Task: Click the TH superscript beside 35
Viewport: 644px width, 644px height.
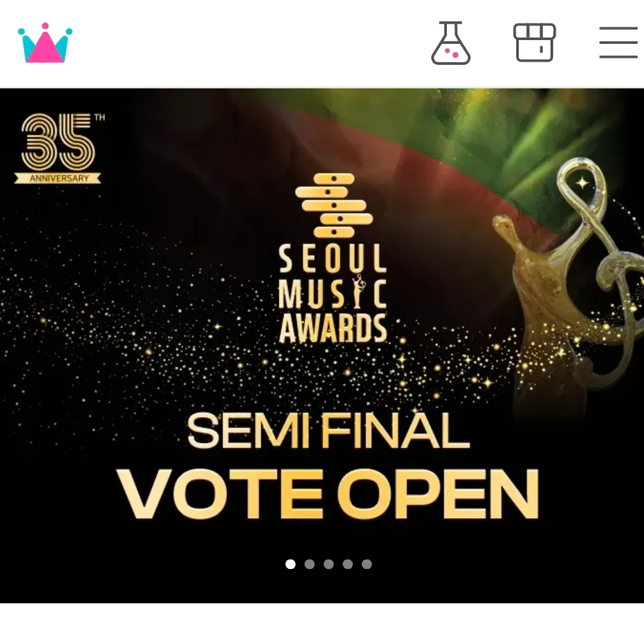Action: pos(100,118)
